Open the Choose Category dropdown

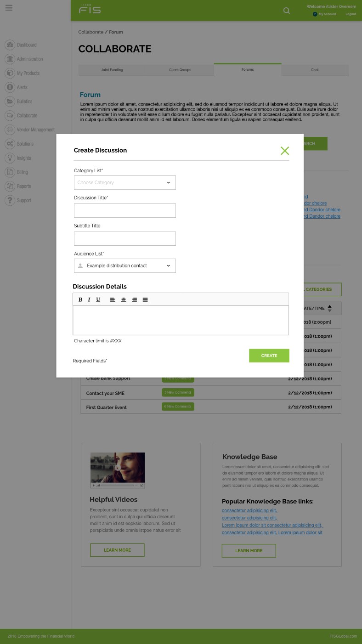tap(125, 182)
